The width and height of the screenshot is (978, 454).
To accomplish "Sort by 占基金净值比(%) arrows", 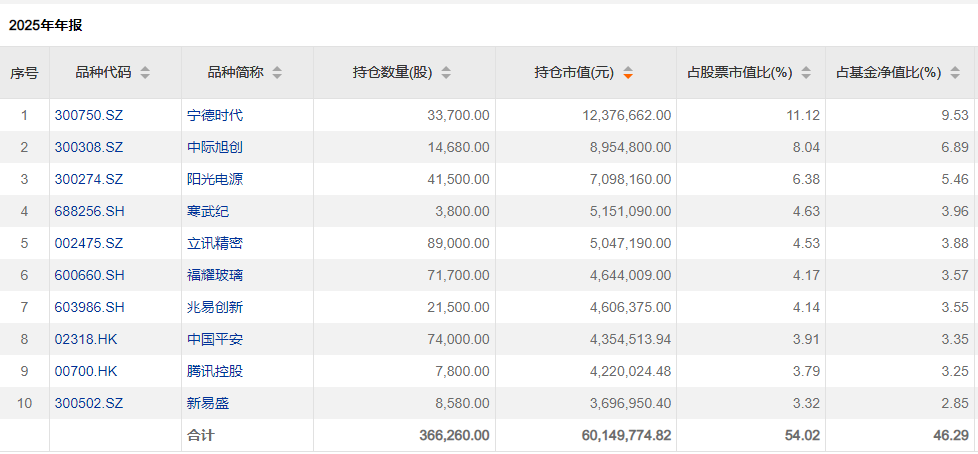I will tap(956, 73).
